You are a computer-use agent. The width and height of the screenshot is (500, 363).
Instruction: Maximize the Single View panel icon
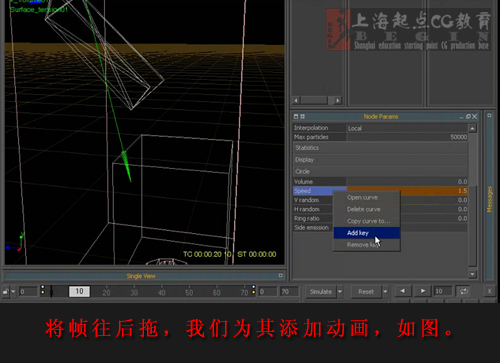pos(280,275)
